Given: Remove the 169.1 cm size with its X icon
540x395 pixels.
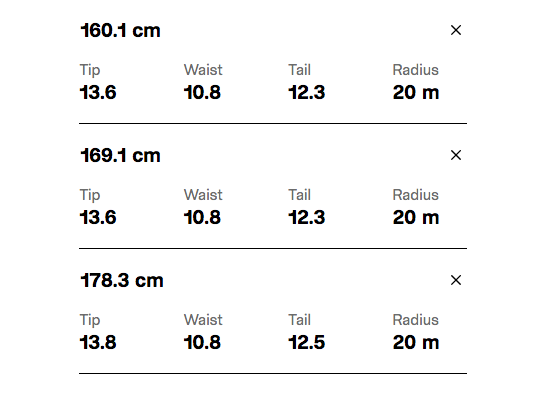Looking at the screenshot, I should 456,155.
